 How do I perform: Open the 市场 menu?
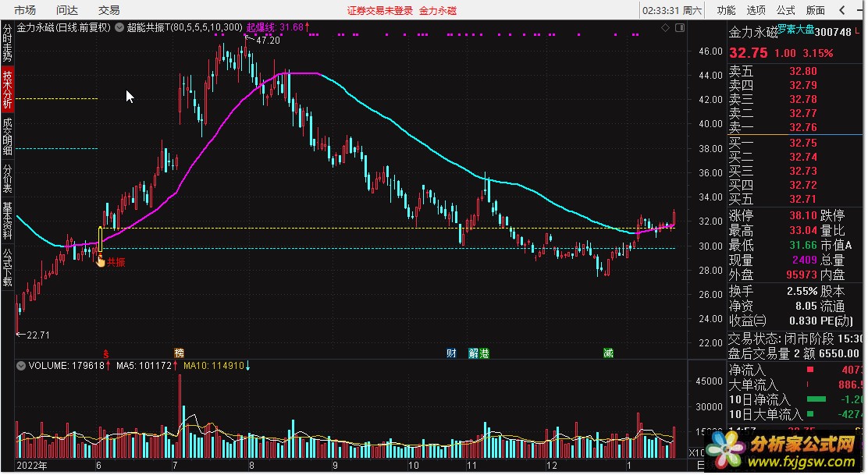point(25,10)
